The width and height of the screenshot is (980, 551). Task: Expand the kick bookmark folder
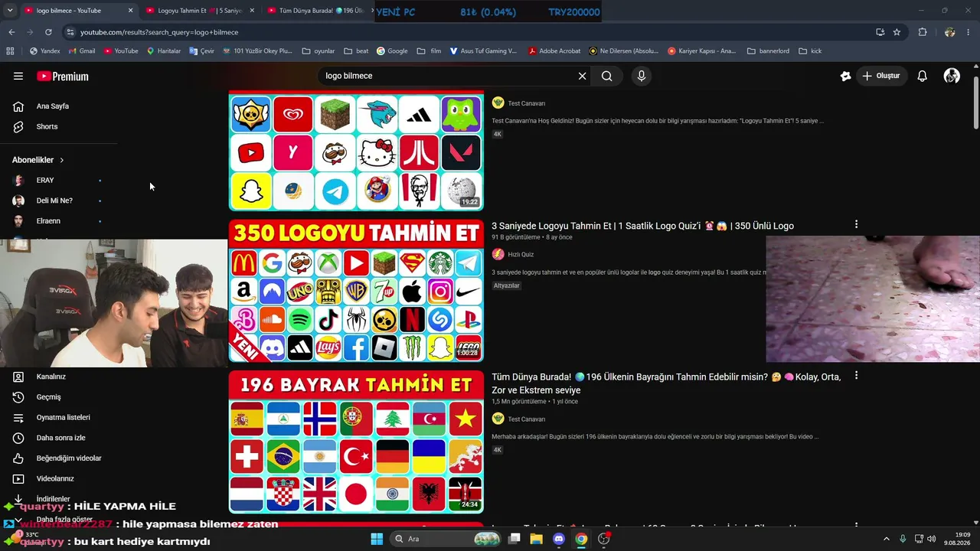(x=810, y=51)
